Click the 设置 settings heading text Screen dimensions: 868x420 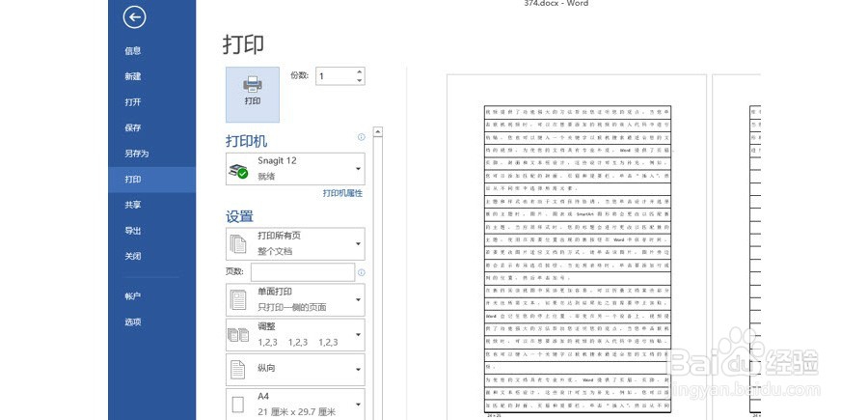[x=240, y=216]
